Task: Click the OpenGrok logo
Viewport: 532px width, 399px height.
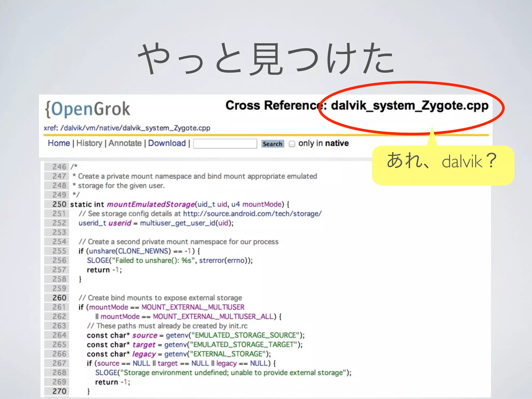Action: coord(87,109)
